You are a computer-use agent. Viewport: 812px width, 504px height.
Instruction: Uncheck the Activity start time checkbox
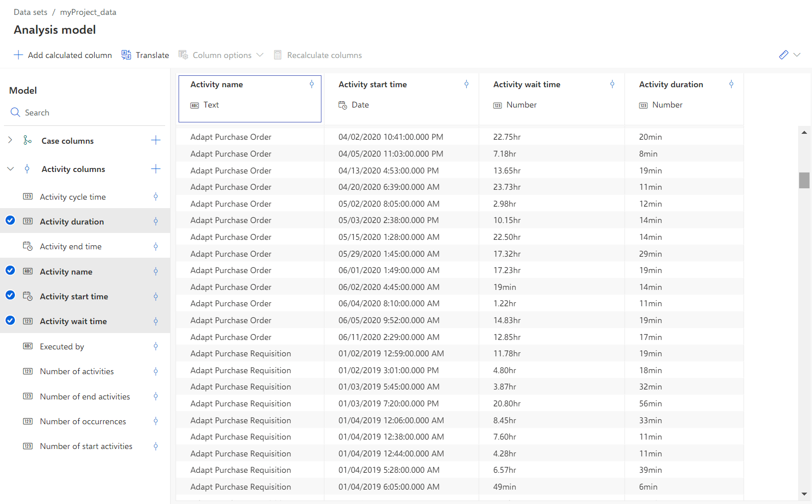click(10, 295)
